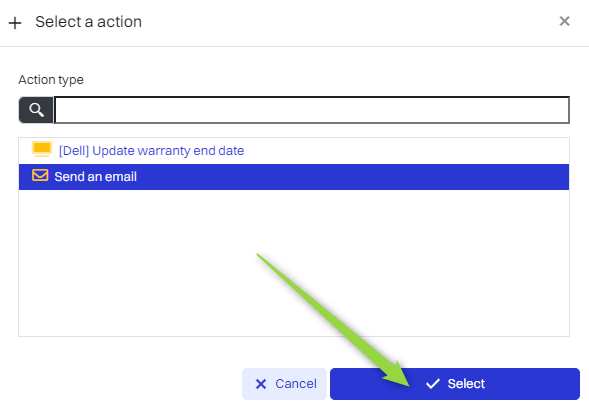Click the X icon inside Cancel button
This screenshot has width=589, height=411.
point(261,384)
